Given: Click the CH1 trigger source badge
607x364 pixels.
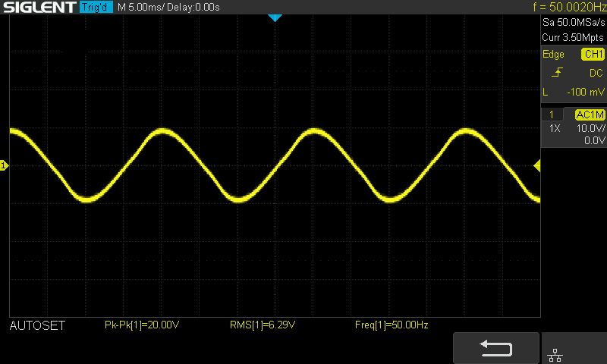Looking at the screenshot, I should tap(593, 54).
